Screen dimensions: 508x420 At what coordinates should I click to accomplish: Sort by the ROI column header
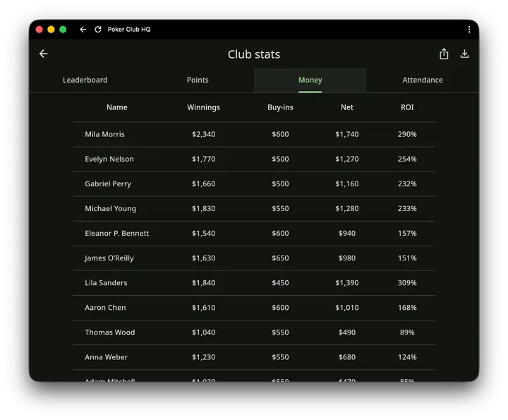coord(407,107)
